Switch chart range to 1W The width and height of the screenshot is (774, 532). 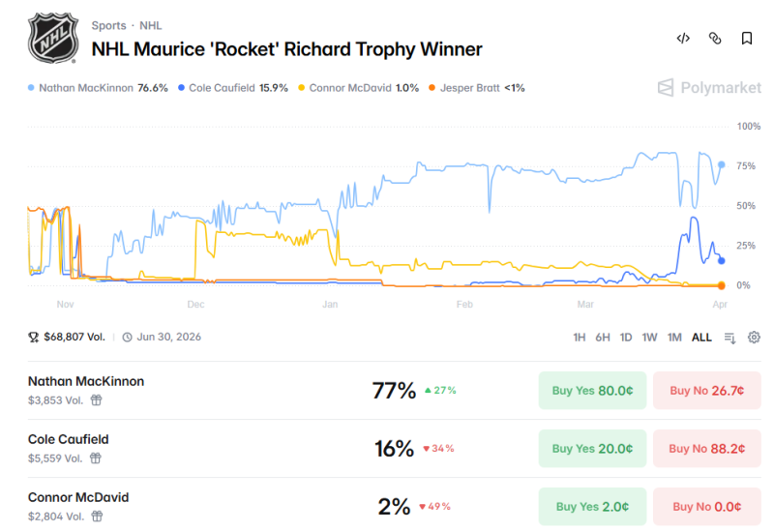click(649, 338)
